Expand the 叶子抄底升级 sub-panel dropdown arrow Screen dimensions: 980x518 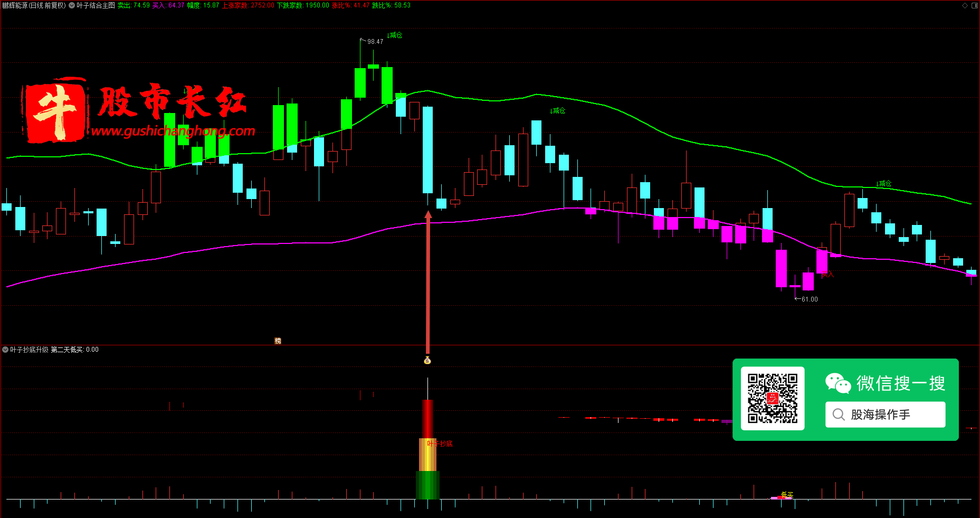(5, 350)
